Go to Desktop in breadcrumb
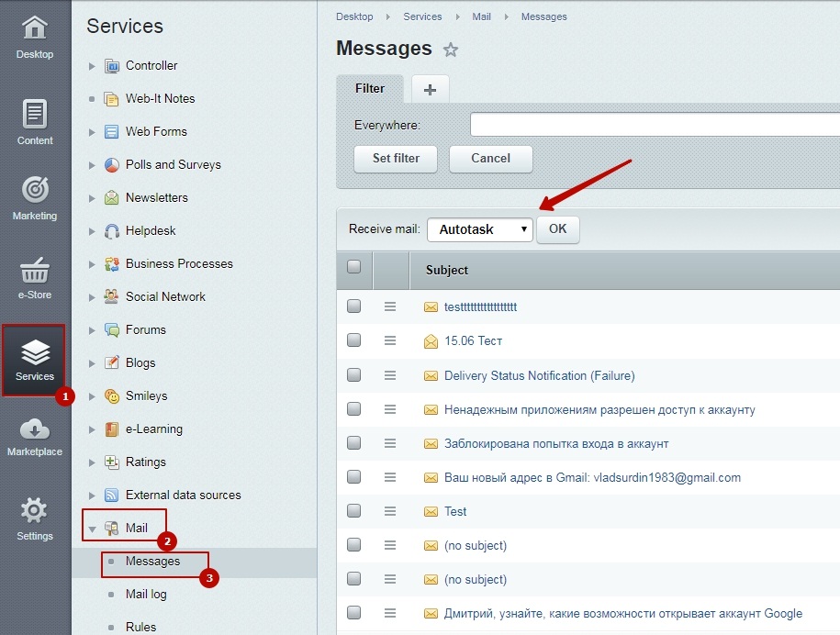Screen dimensions: 840x635 [x=354, y=17]
